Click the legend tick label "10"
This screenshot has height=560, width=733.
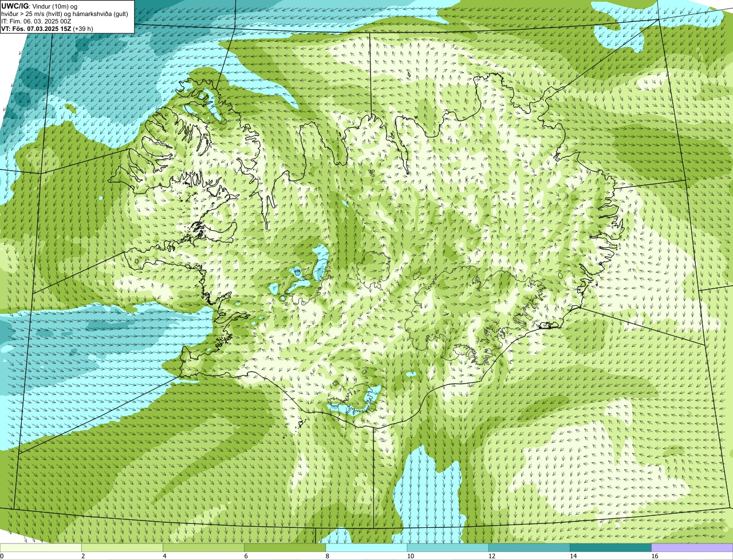[x=410, y=556]
